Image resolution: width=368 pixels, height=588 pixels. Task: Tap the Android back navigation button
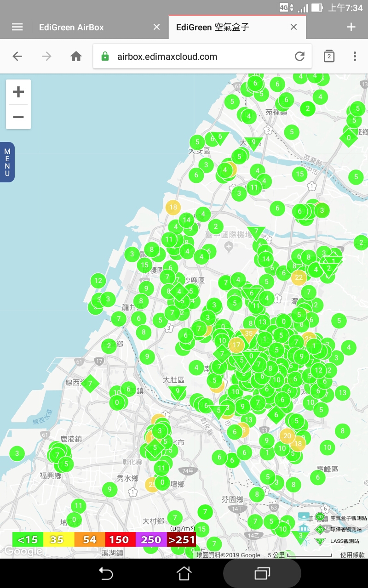click(106, 573)
